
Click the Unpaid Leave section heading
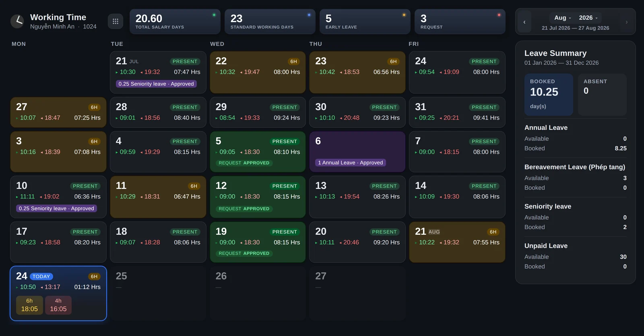(546, 246)
